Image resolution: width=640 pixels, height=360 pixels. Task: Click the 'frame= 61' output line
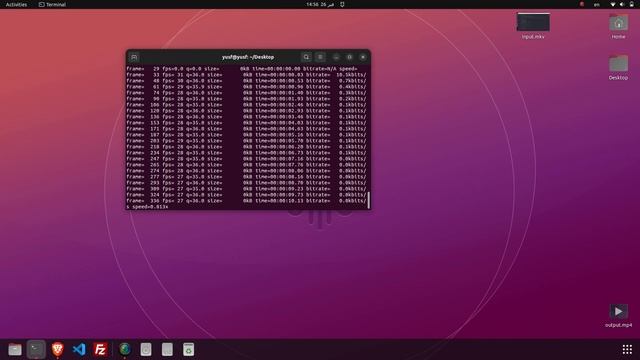[246, 87]
